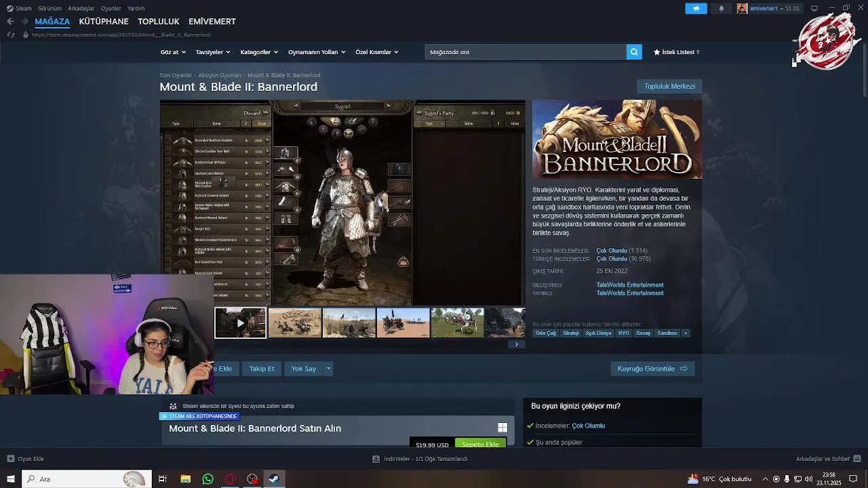Open the Görünüm menu

(x=50, y=8)
